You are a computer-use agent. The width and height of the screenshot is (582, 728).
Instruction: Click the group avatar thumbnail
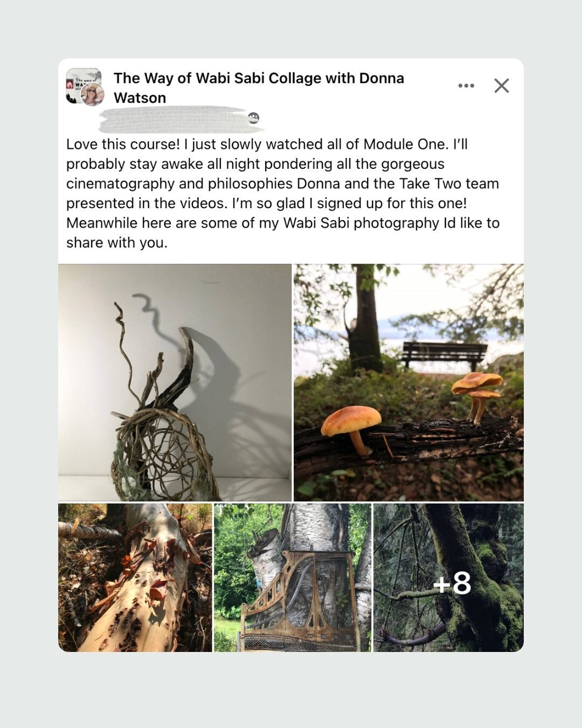(84, 86)
